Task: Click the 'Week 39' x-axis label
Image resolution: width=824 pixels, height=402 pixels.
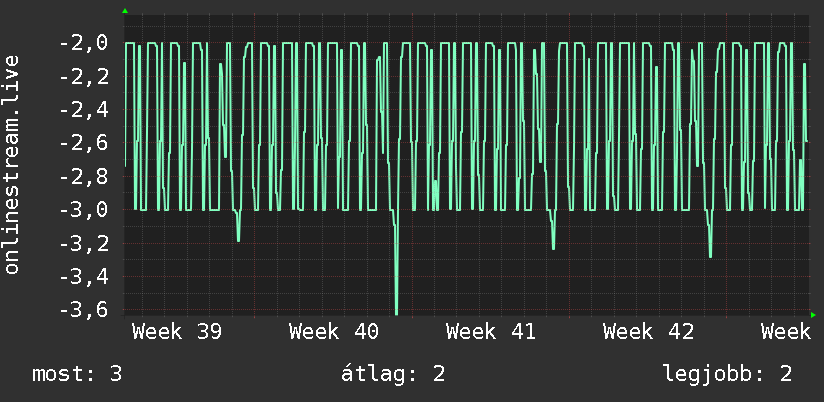Action: click(177, 332)
